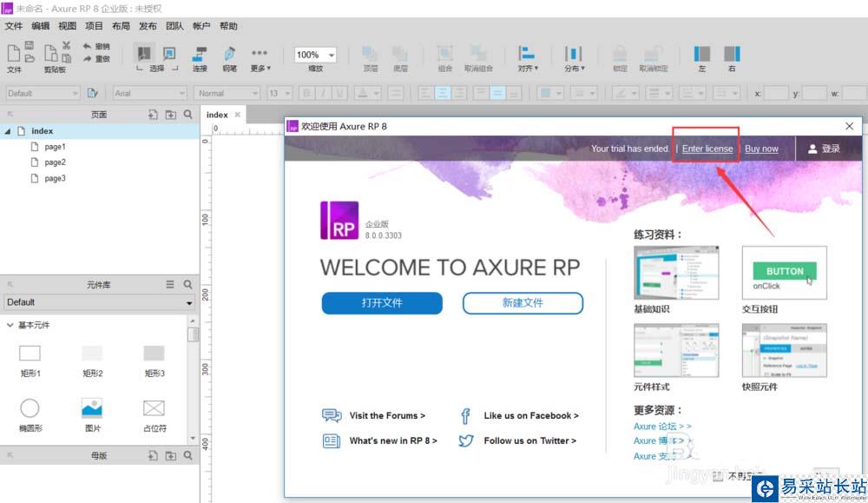Undo the last action (撤销)

click(x=96, y=47)
